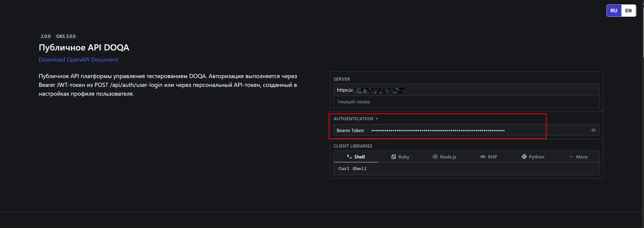This screenshot has width=644, height=228.
Task: Select the Shell client library tab
Action: point(356,157)
